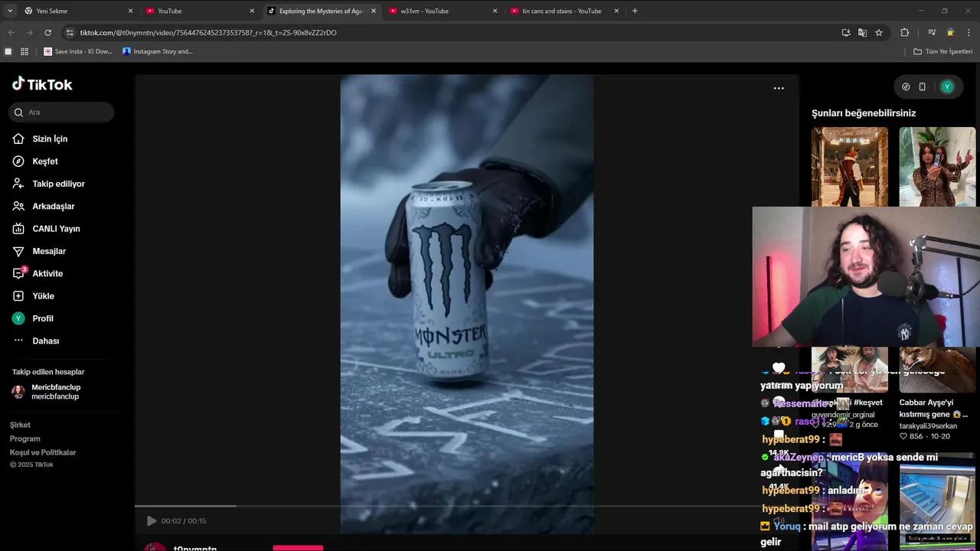Image resolution: width=980 pixels, height=551 pixels.
Task: Open Tüm Yer İşaretleri bookmarks folder
Action: pos(943,51)
